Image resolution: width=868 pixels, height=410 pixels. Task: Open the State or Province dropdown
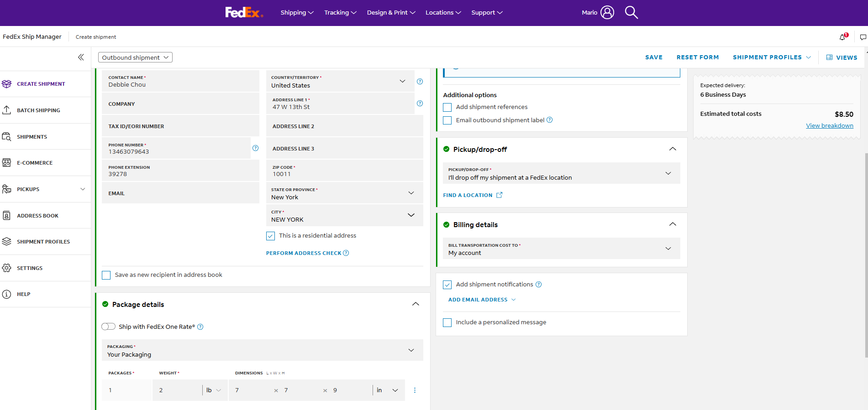pos(345,193)
